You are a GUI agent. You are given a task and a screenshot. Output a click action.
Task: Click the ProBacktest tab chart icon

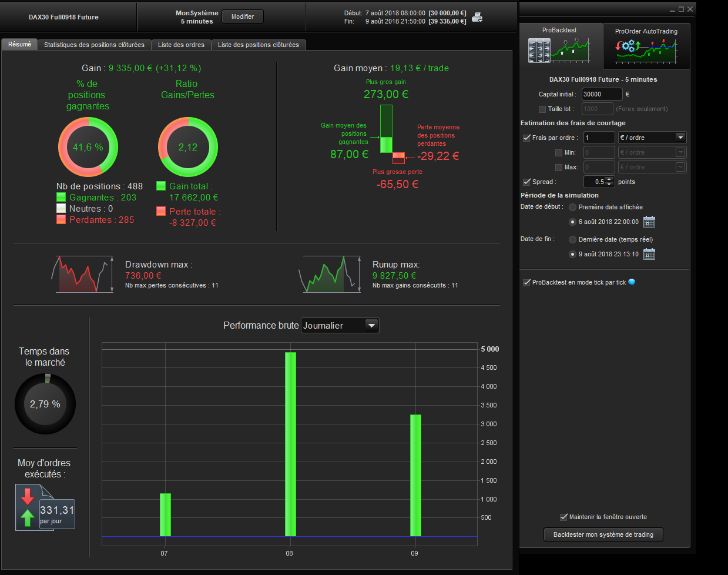click(x=559, y=50)
